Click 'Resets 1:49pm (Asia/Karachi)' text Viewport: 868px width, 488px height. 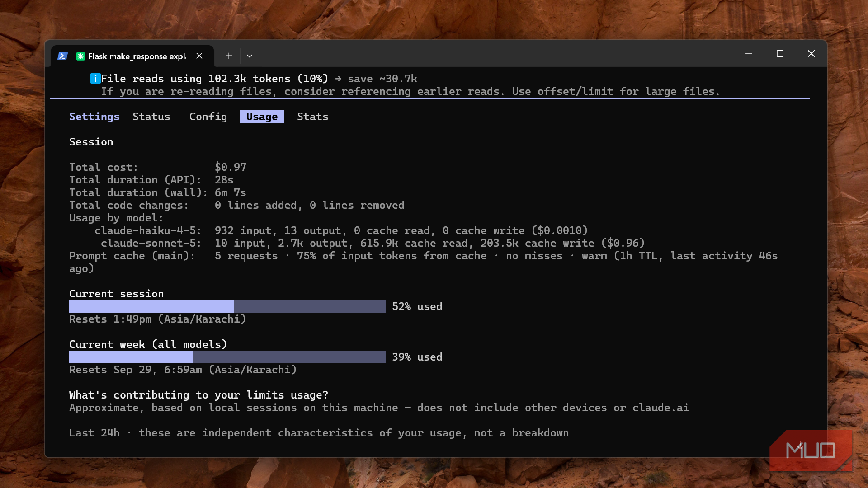click(157, 319)
